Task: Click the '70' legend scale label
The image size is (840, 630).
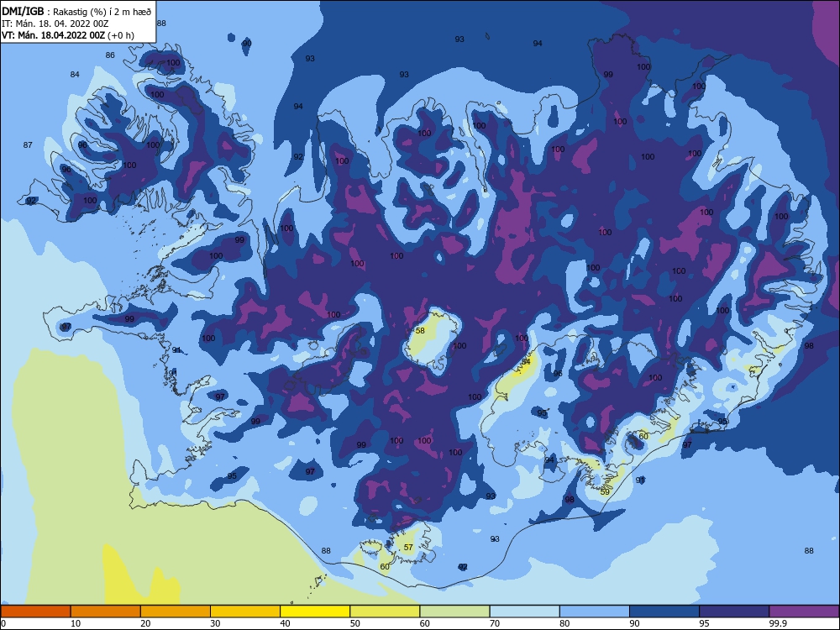Action: click(x=495, y=623)
